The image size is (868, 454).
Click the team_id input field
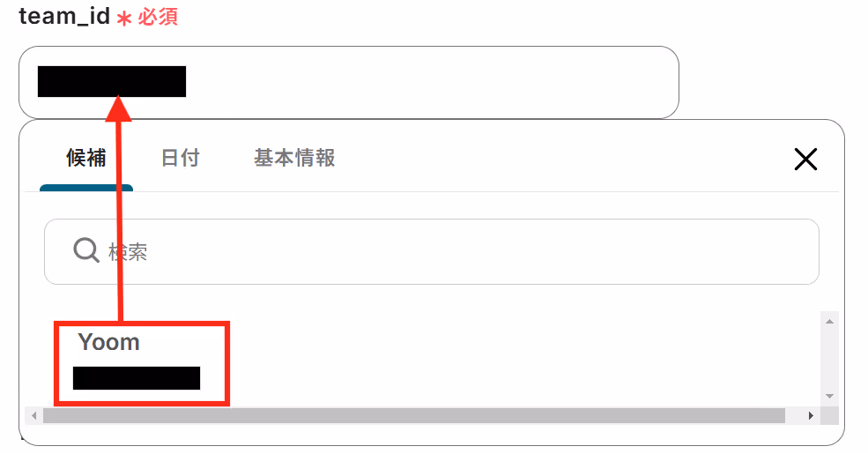point(349,82)
